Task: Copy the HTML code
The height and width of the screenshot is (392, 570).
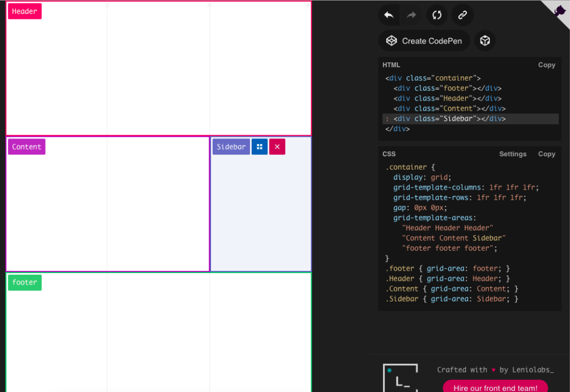Action: click(546, 65)
